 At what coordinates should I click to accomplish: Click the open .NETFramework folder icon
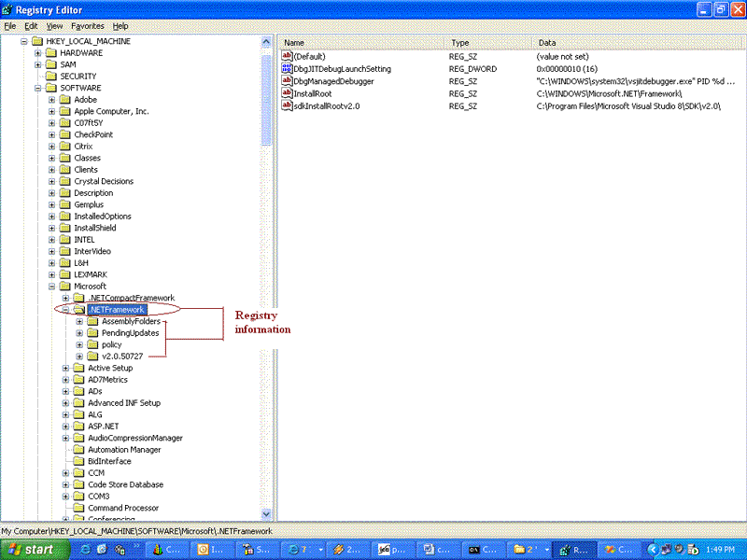78,310
